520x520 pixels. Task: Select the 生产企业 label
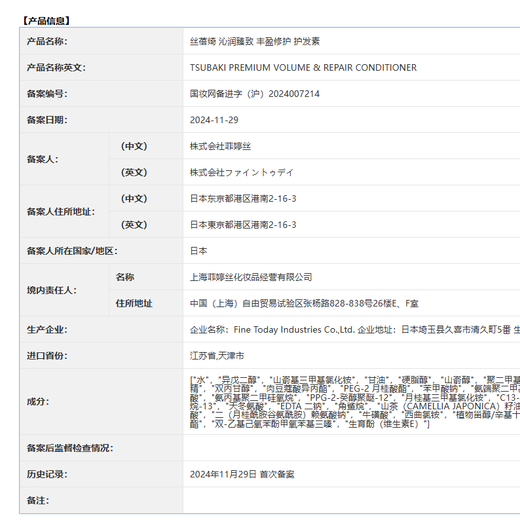point(47,330)
